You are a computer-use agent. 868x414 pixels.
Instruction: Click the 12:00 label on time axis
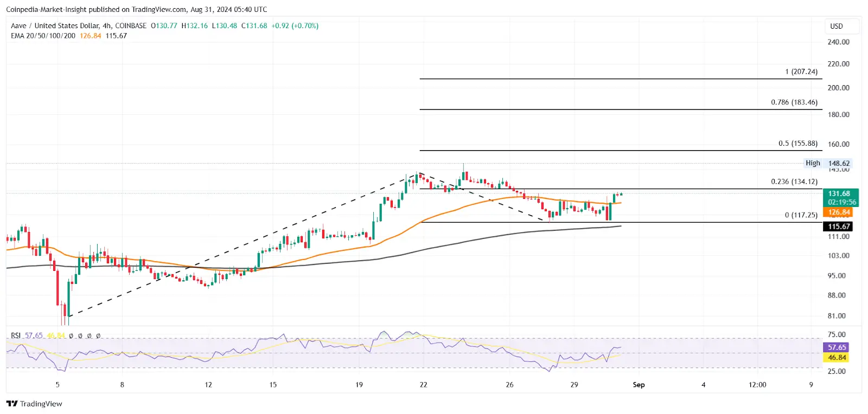click(x=757, y=385)
